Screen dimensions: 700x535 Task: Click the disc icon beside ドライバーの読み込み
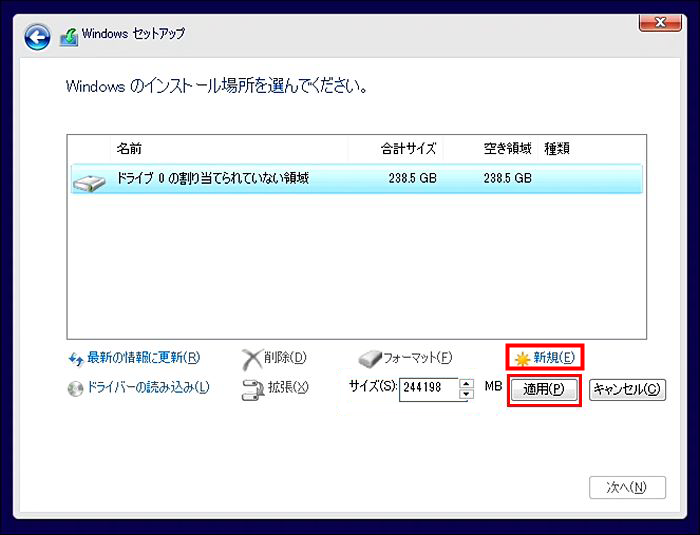[x=75, y=389]
